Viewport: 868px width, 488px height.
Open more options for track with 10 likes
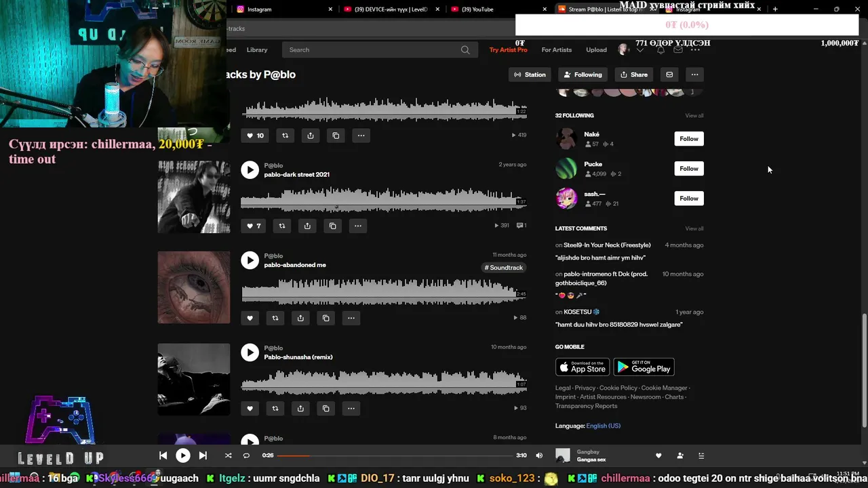[361, 136]
